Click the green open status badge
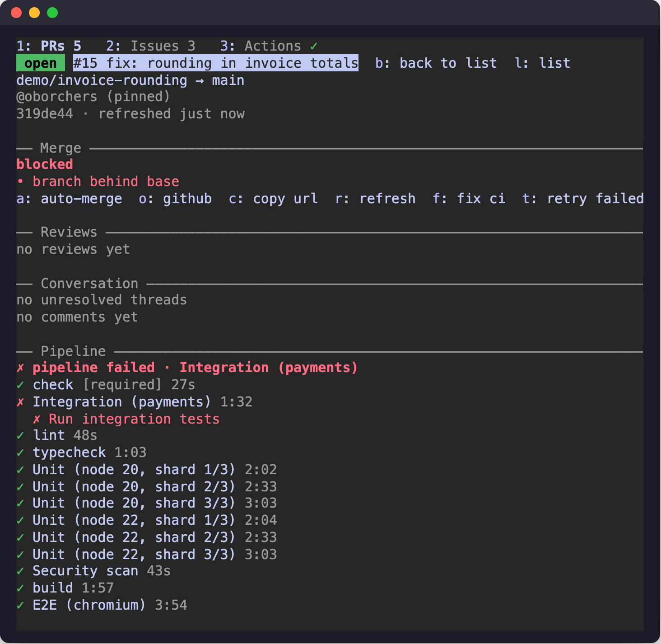Viewport: 661px width, 644px height. tap(41, 63)
